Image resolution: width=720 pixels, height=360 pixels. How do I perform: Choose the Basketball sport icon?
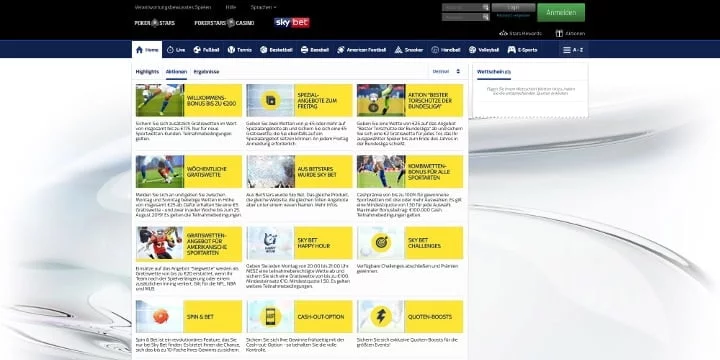click(264, 50)
